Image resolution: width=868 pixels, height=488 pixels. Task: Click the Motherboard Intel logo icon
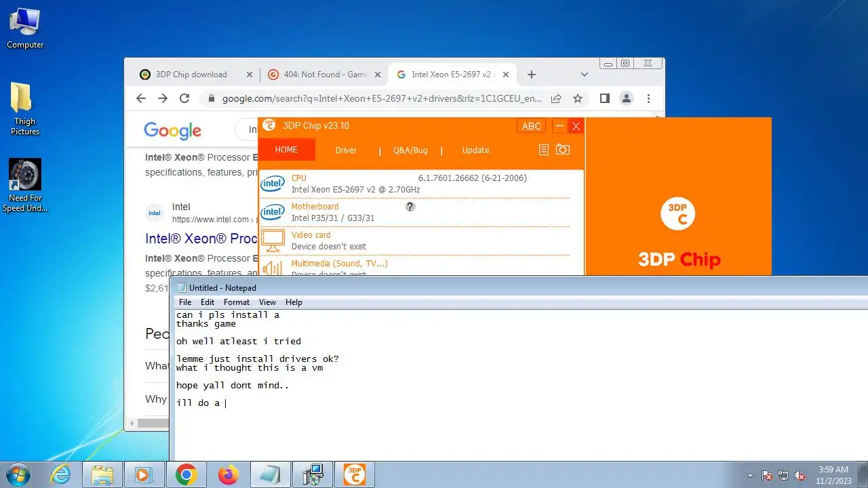coord(273,212)
